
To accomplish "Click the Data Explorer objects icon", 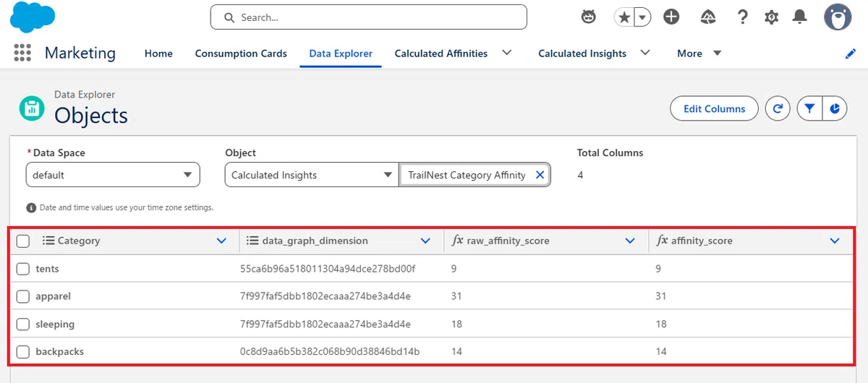I will 31,109.
